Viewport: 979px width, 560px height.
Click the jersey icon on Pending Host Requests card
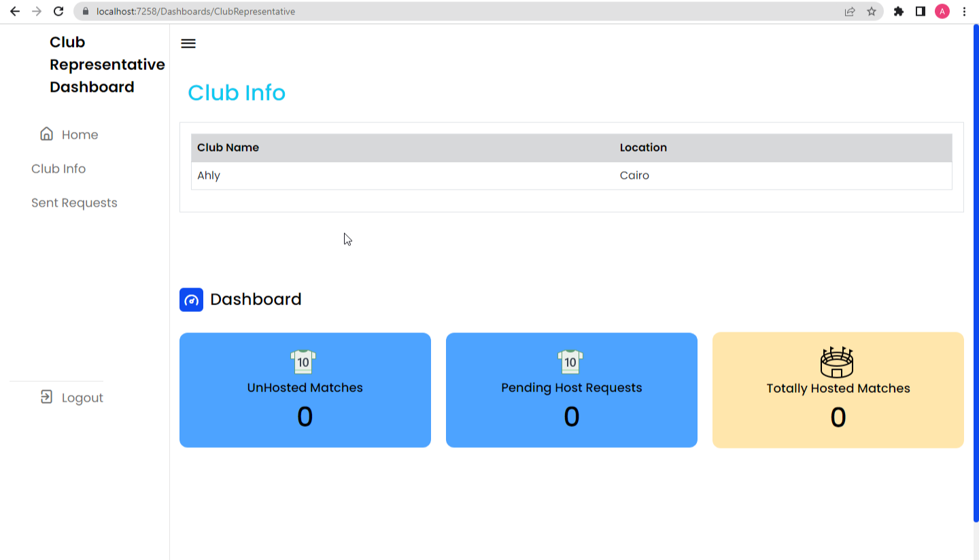pos(571,362)
